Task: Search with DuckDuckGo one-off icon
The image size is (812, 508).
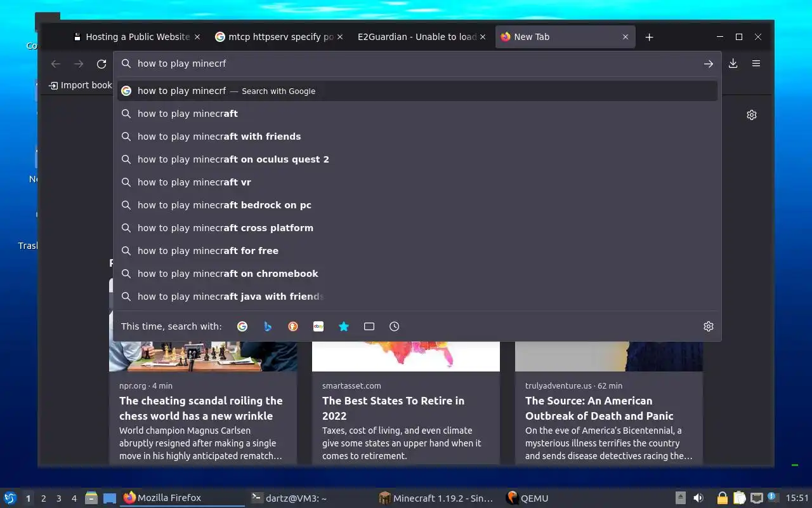Action: [x=293, y=326]
